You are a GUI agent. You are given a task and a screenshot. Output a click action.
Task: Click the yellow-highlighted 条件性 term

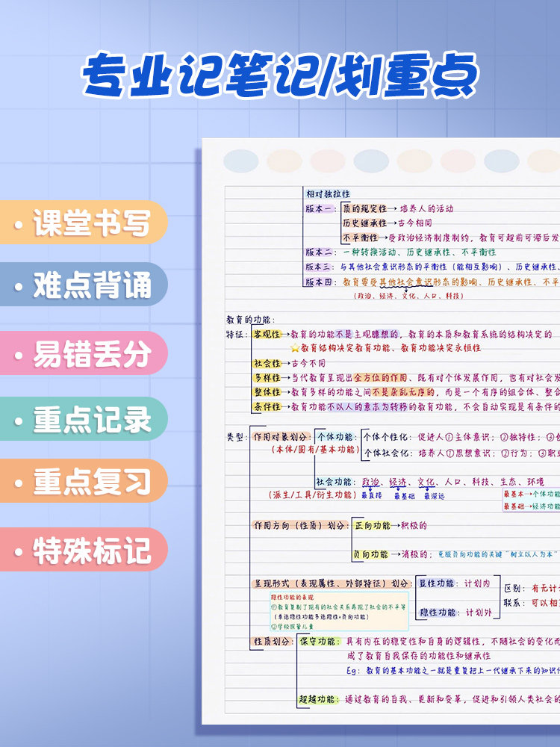point(267,407)
